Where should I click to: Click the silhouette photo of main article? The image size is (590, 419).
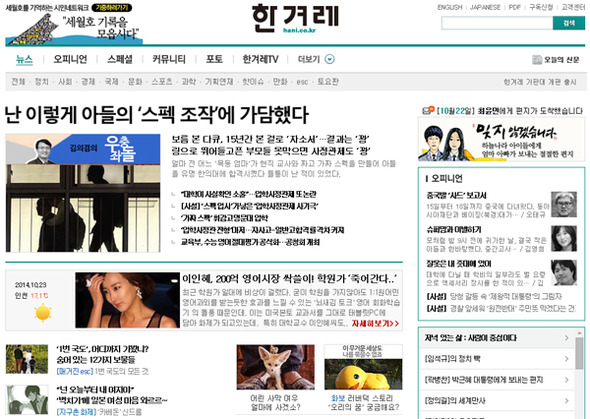click(83, 208)
